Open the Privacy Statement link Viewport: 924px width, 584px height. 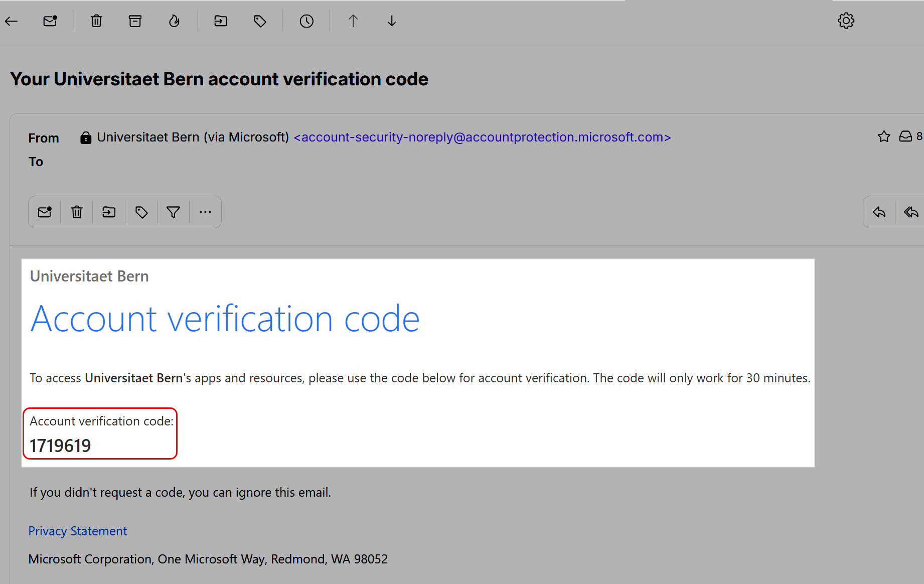[78, 531]
